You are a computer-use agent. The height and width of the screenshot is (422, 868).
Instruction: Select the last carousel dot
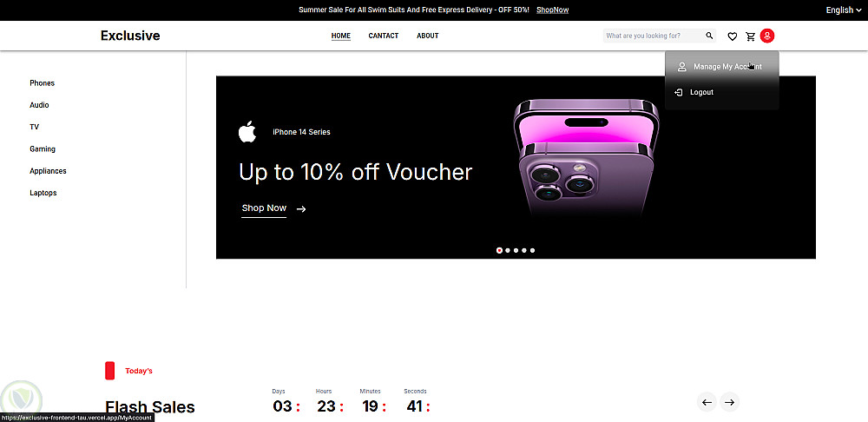[x=533, y=250]
